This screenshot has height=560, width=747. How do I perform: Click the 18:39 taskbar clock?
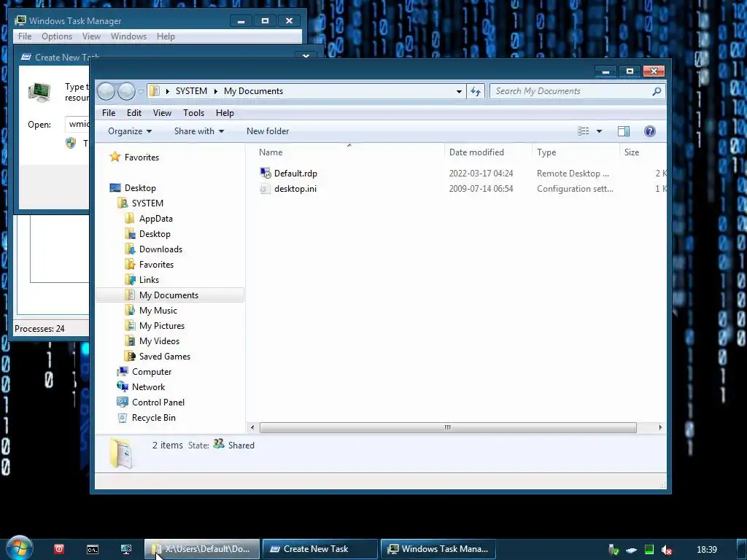(x=706, y=550)
